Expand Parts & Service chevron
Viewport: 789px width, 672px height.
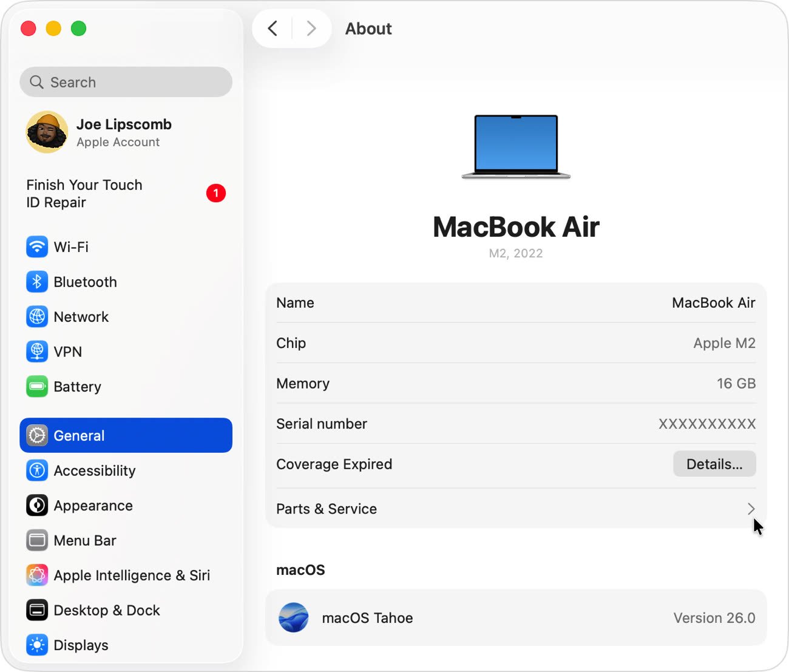point(751,509)
